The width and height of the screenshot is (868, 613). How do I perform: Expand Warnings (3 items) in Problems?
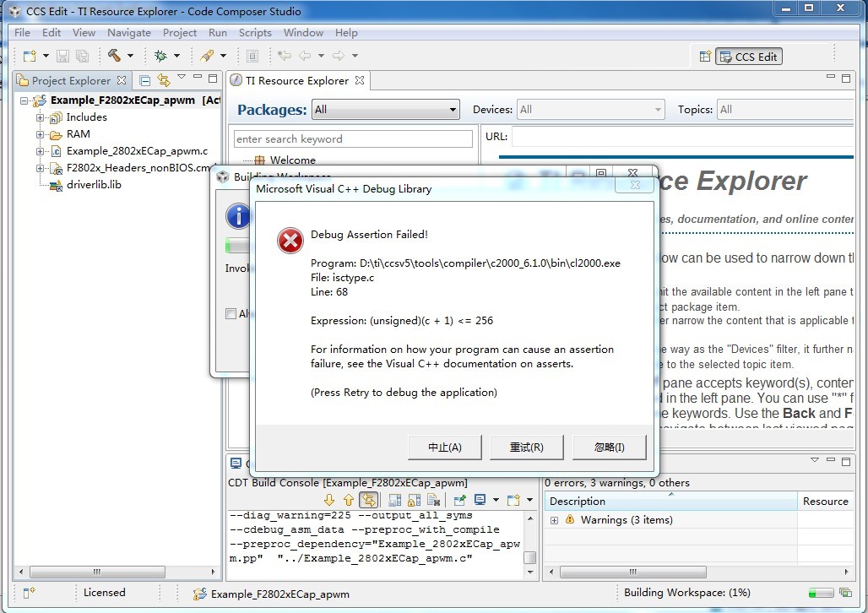point(554,520)
